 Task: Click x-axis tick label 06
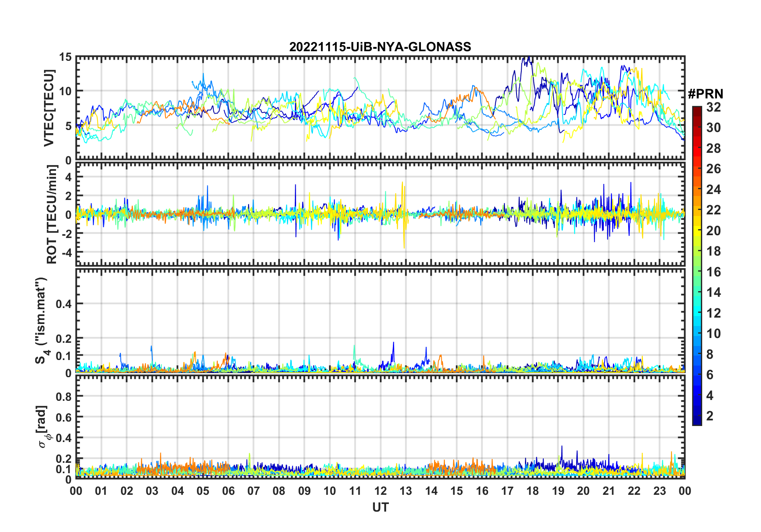pos(228,491)
